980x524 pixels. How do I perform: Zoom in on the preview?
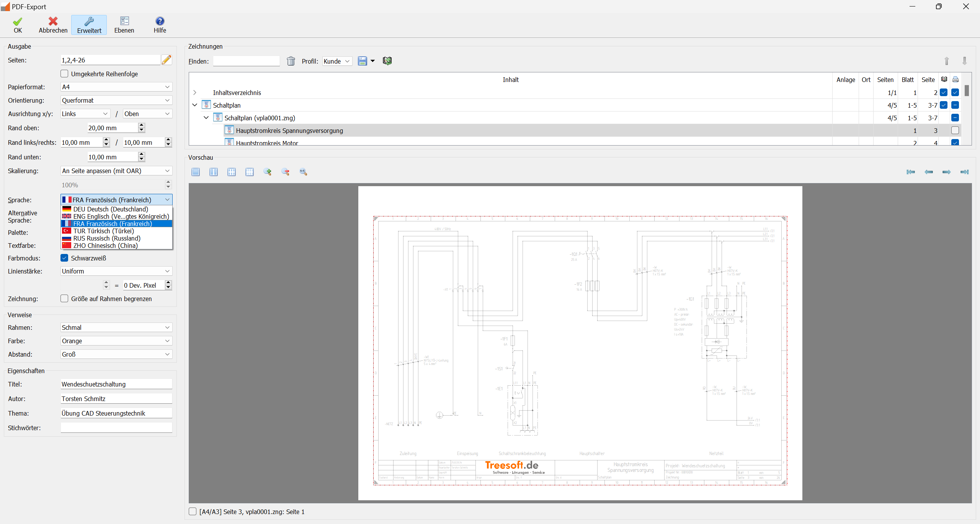(x=268, y=172)
